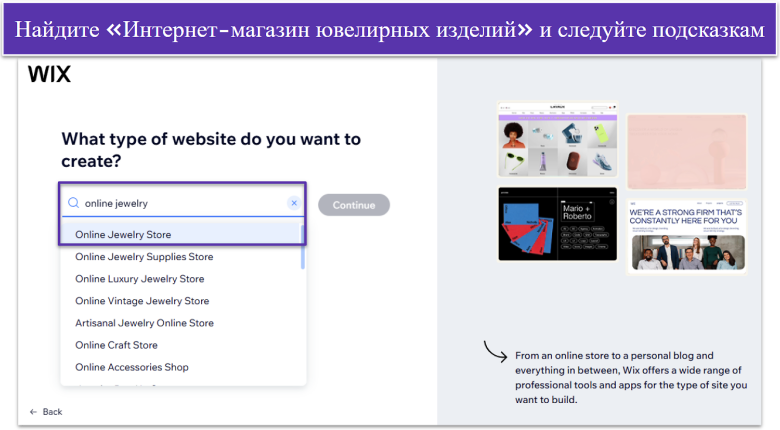Viewport: 780px width, 430px height.
Task: Click the Wix tools description paragraph
Action: (631, 377)
